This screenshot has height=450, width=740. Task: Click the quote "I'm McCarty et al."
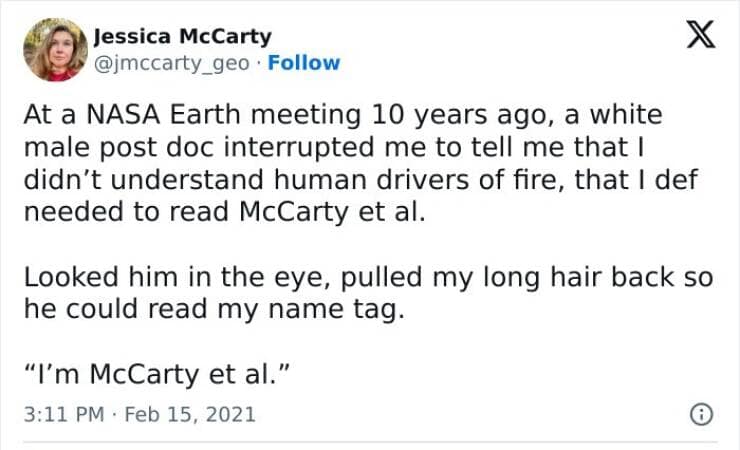[x=156, y=373]
